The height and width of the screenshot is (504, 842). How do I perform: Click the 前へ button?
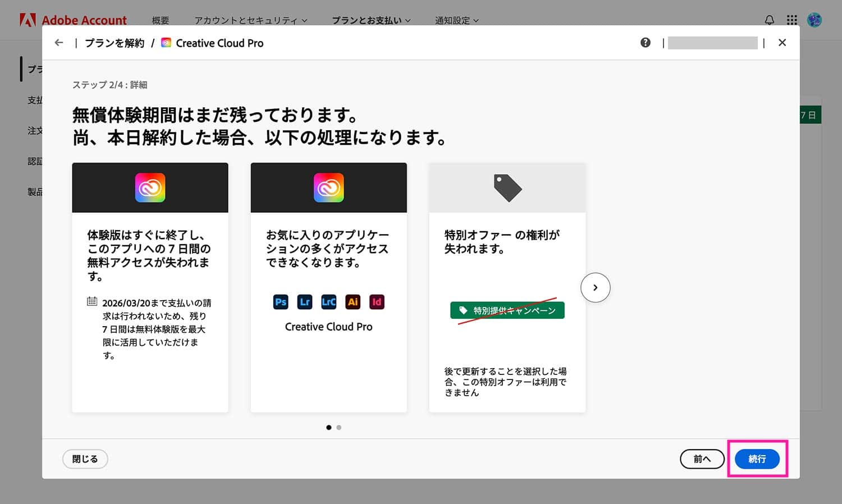[x=702, y=459]
